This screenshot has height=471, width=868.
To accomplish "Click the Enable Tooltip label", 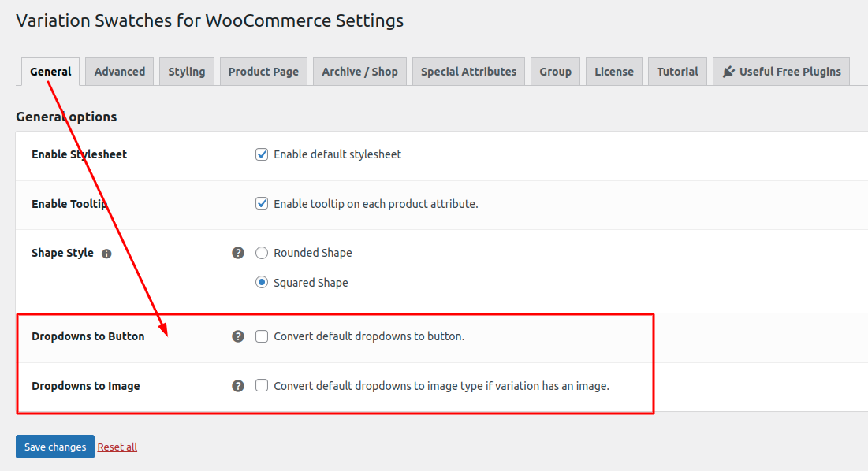I will [69, 204].
